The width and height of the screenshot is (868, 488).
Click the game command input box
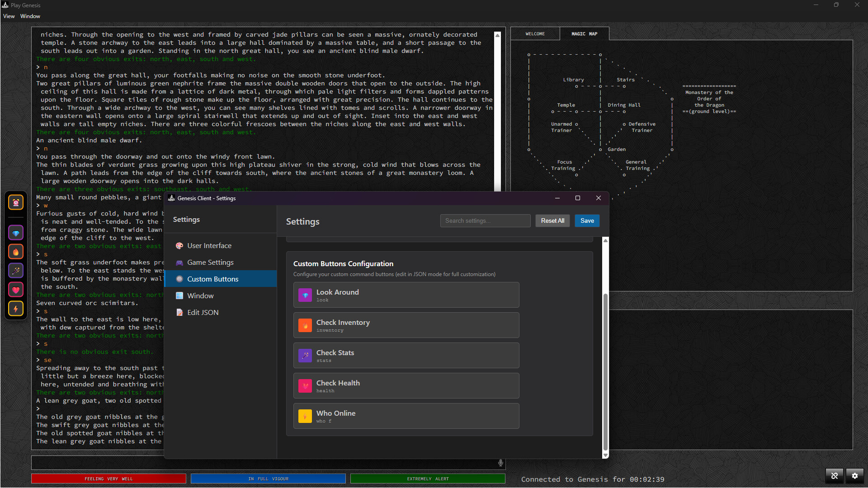point(268,463)
